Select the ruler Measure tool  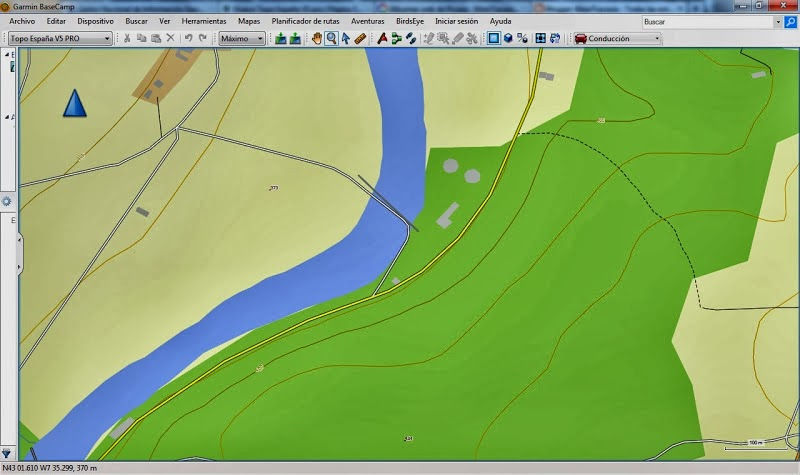tap(360, 38)
